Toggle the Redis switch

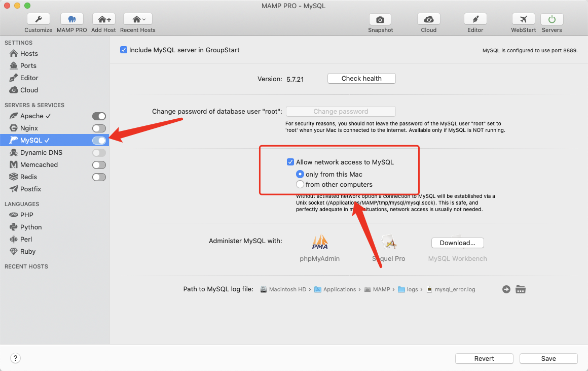[99, 177]
